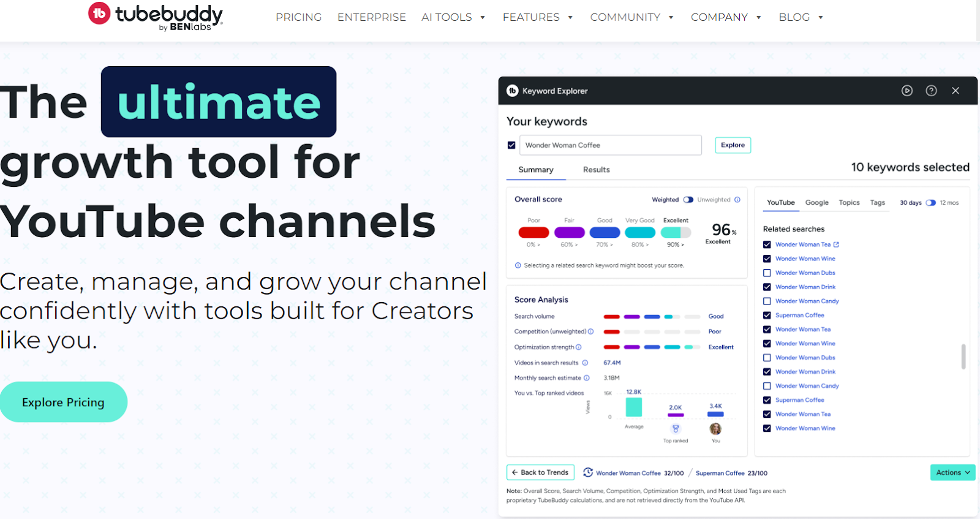The image size is (980, 519).
Task: Toggle the Wonder Woman Coffee keyword checkbox
Action: [x=511, y=145]
